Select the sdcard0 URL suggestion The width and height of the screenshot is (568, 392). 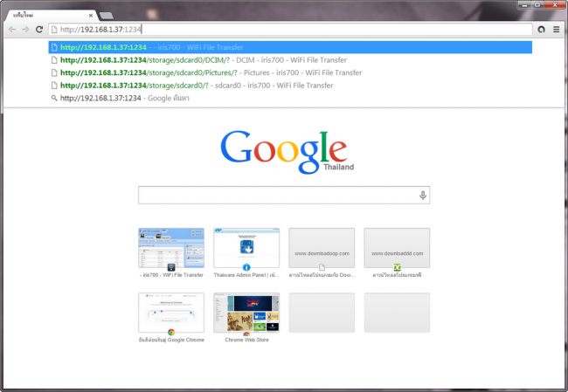[x=290, y=86]
